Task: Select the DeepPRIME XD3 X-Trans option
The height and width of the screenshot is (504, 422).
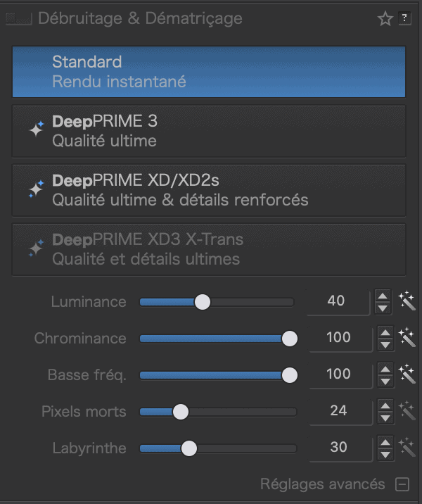Action: pyautogui.click(x=209, y=249)
